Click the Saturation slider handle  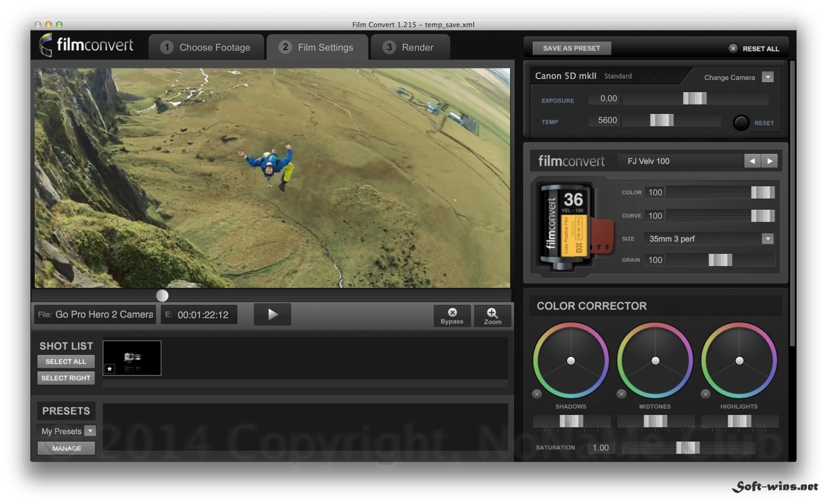688,447
